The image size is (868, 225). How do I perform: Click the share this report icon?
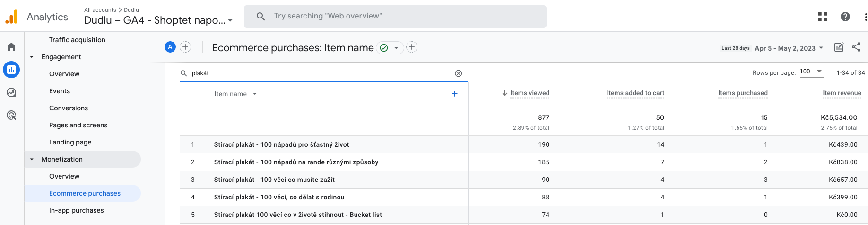856,47
